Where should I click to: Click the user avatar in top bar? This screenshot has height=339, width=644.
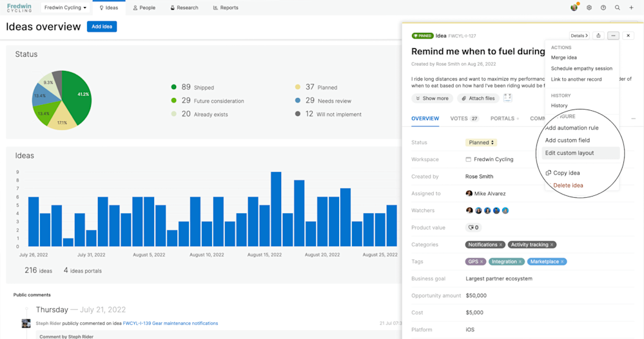(574, 7)
